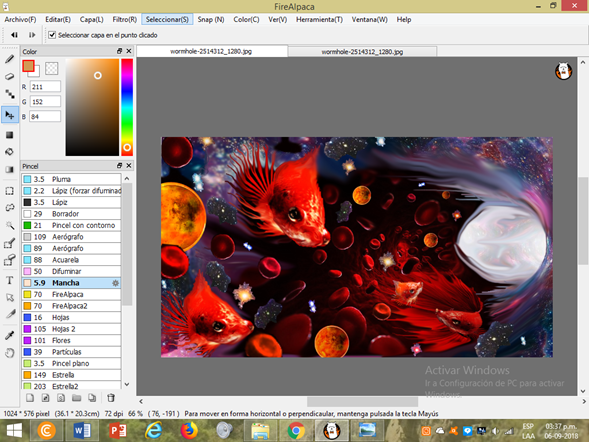Open Google Chrome from the taskbar
Screen dimensions: 589x442
pos(296,430)
